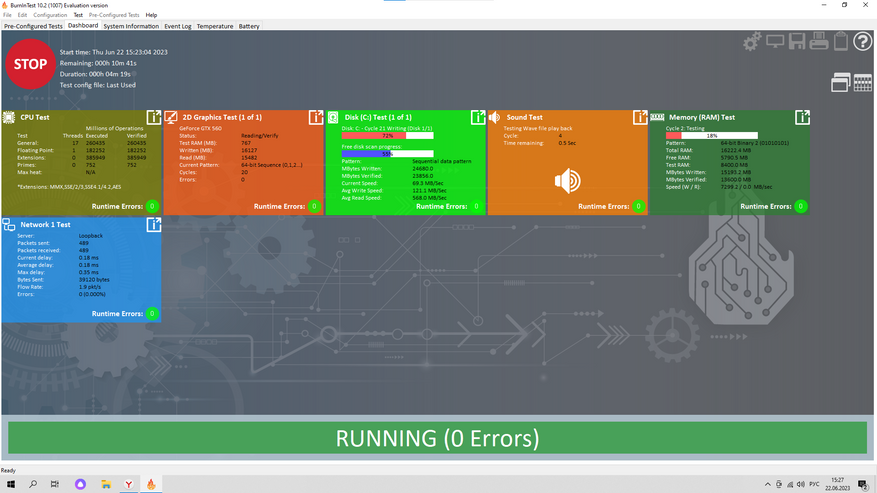
Task: Click the floppy disk save icon
Action: click(x=797, y=42)
